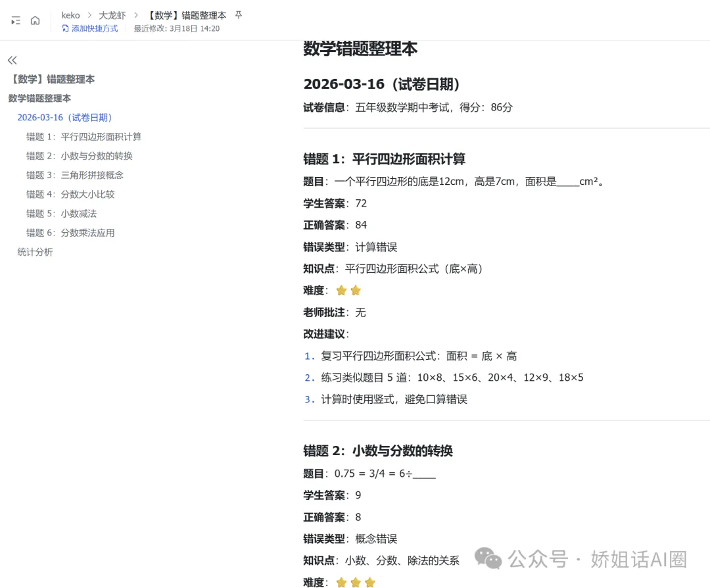Select 错题 4：分数大小比较 in outline
Viewport: 710px width, 588px height.
tap(76, 194)
